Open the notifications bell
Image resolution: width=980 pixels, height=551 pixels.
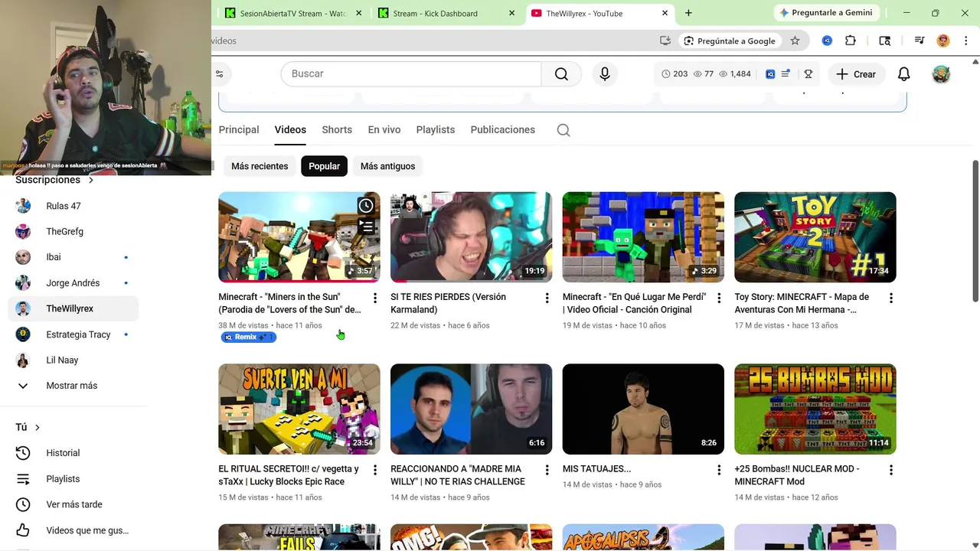[x=903, y=74]
